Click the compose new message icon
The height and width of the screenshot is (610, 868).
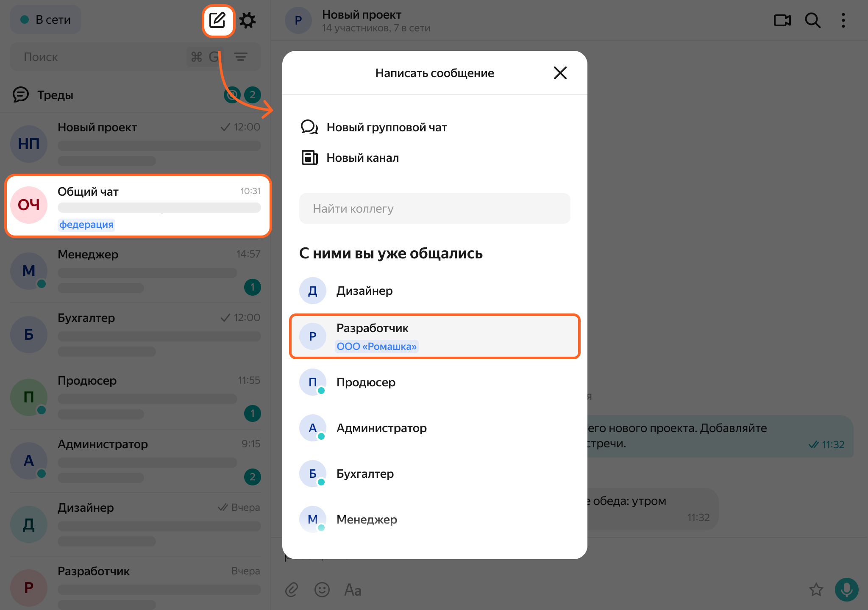pyautogui.click(x=218, y=20)
